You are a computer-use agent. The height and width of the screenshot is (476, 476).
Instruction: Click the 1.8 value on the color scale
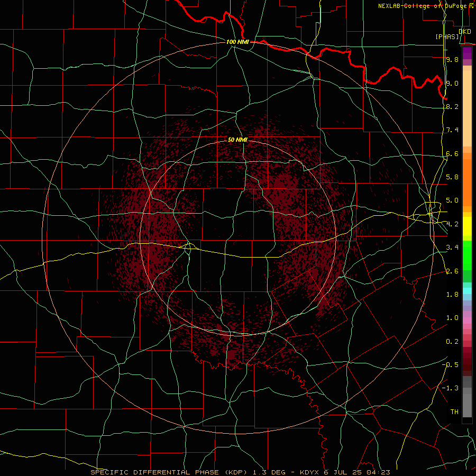(452, 295)
